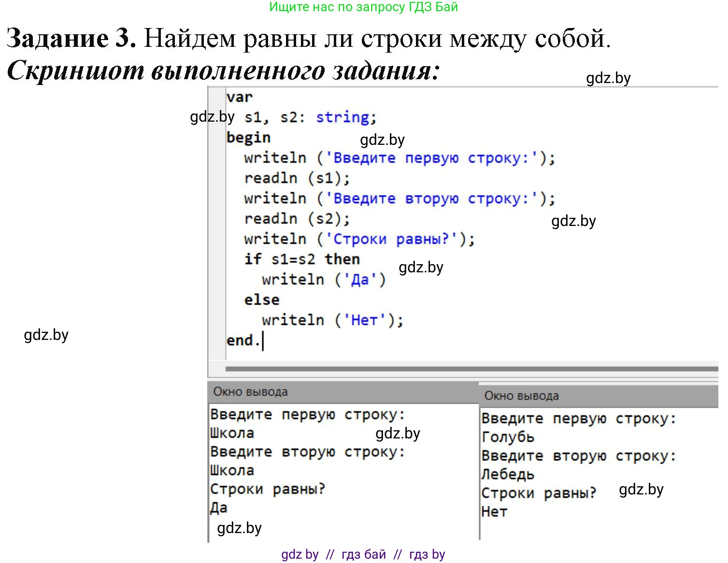Click the begin keyword in the code

tap(248, 137)
